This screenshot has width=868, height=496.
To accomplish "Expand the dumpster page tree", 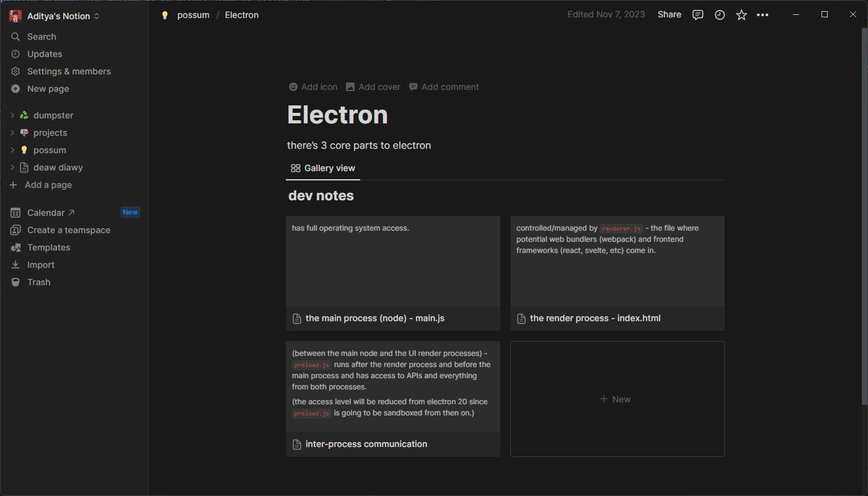I will (x=12, y=115).
